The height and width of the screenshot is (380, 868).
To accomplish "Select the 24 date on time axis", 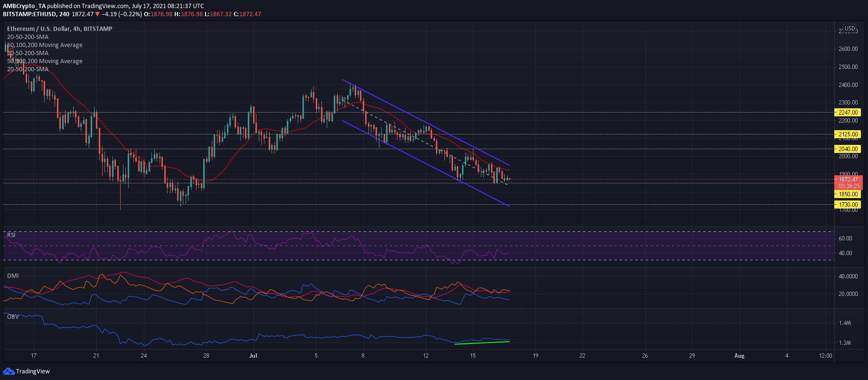I will tap(143, 356).
